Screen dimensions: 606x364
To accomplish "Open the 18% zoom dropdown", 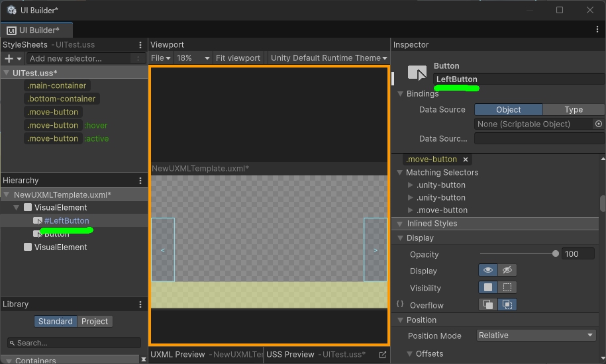I will [193, 58].
